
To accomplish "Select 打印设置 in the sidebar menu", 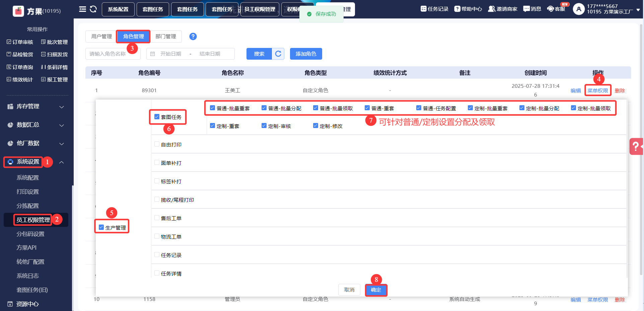I will (x=28, y=192).
